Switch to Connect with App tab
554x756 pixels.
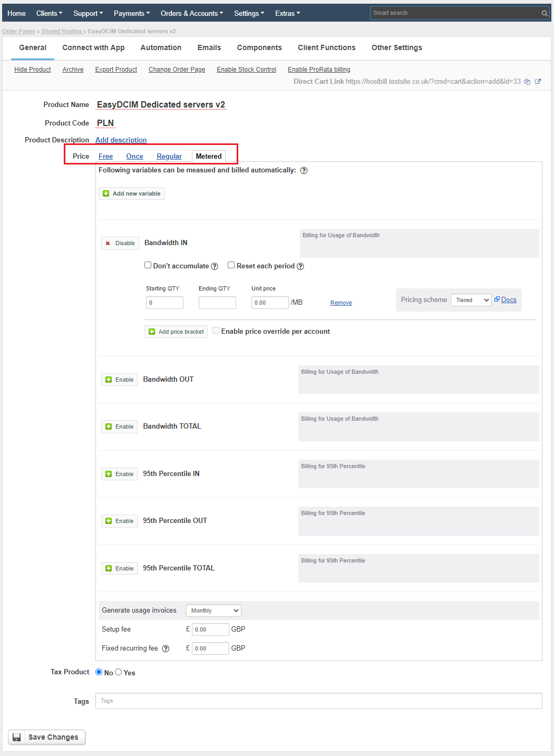93,47
